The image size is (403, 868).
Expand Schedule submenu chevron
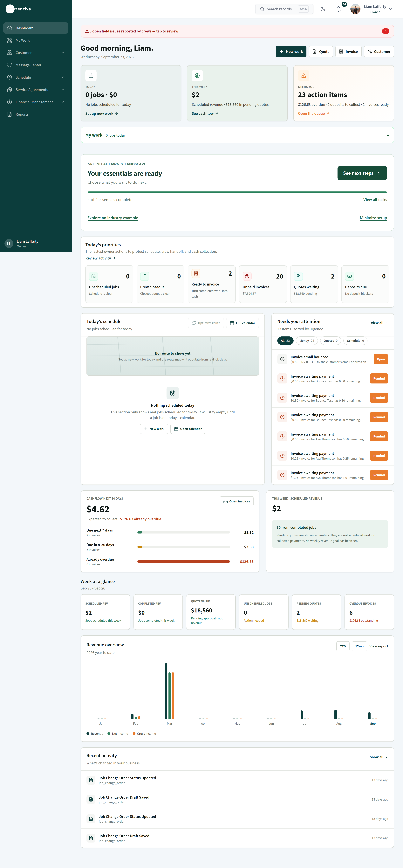pos(63,77)
